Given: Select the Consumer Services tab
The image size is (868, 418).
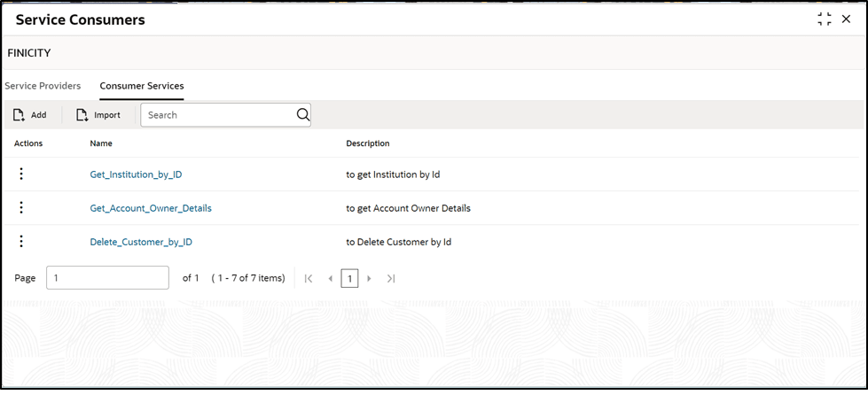Looking at the screenshot, I should pos(142,86).
